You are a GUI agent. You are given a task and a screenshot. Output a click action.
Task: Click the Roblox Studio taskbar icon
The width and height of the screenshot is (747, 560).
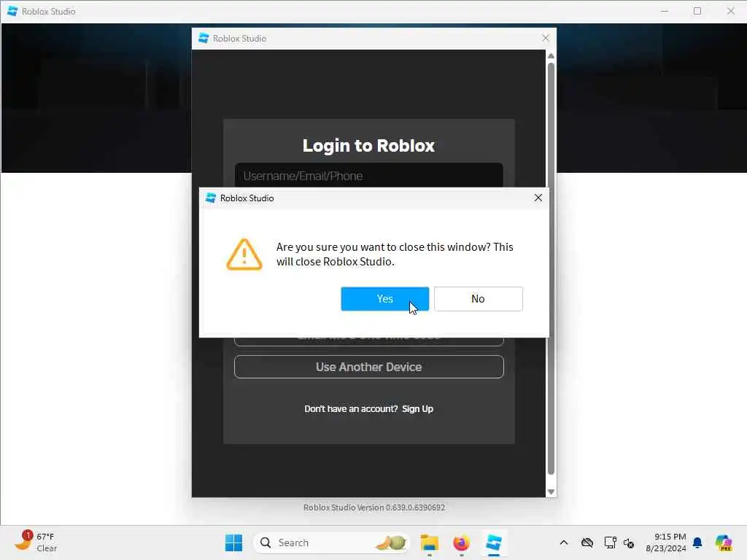[494, 542]
